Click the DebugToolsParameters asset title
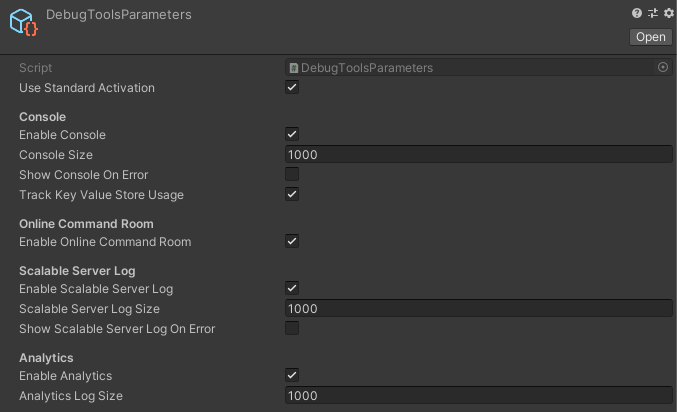Screen dimensions: 677x412 (x=119, y=15)
